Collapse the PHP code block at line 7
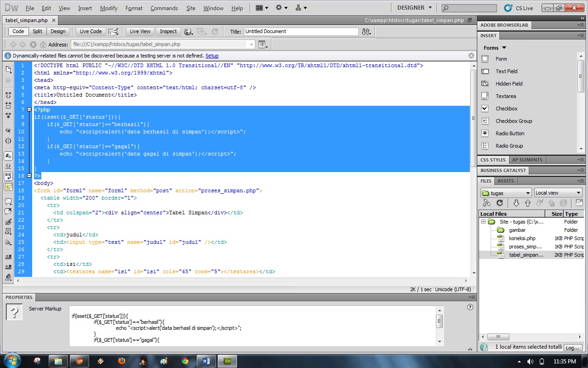The width and height of the screenshot is (588, 368). click(x=29, y=109)
